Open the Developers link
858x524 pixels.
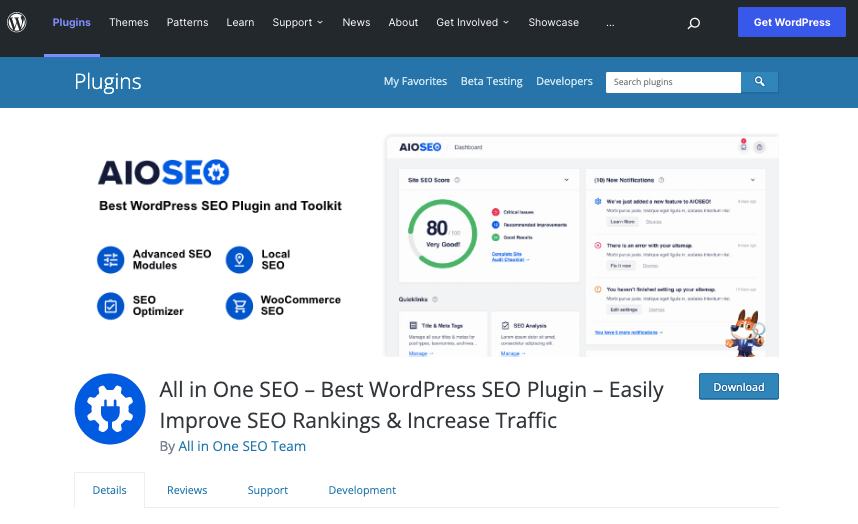(x=564, y=81)
